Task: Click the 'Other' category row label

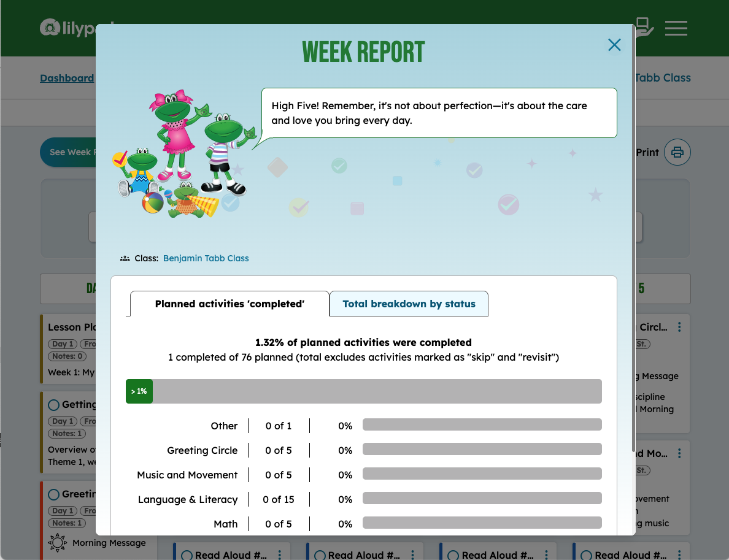Action: point(224,426)
